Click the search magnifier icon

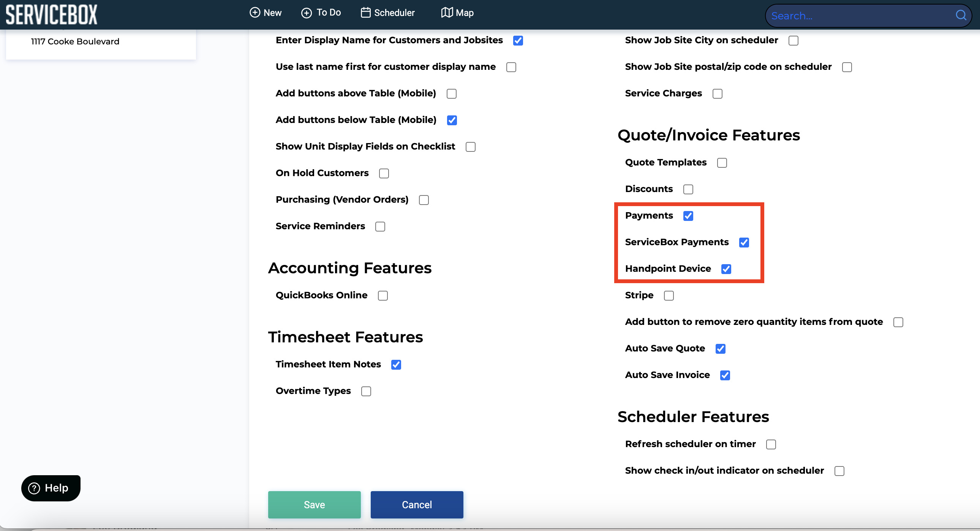click(x=961, y=15)
